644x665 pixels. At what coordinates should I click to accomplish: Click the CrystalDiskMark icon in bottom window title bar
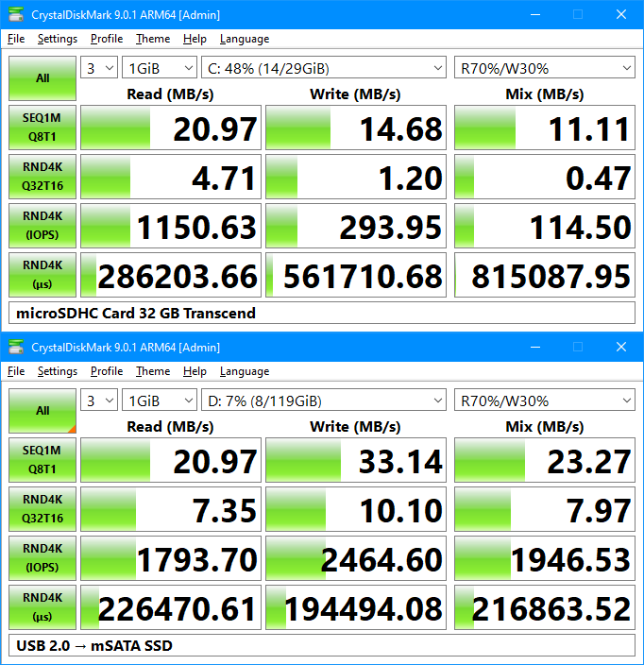click(x=16, y=347)
